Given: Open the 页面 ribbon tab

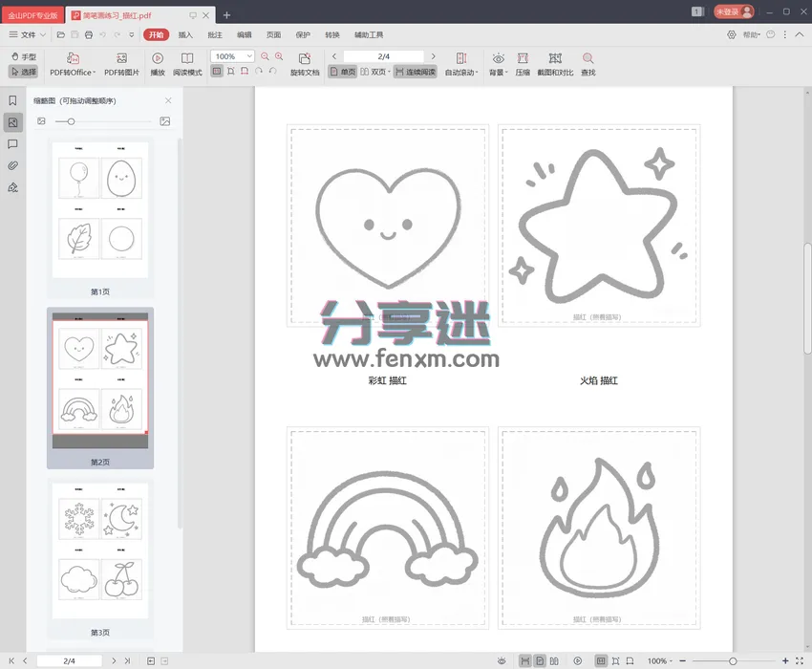Looking at the screenshot, I should (273, 34).
